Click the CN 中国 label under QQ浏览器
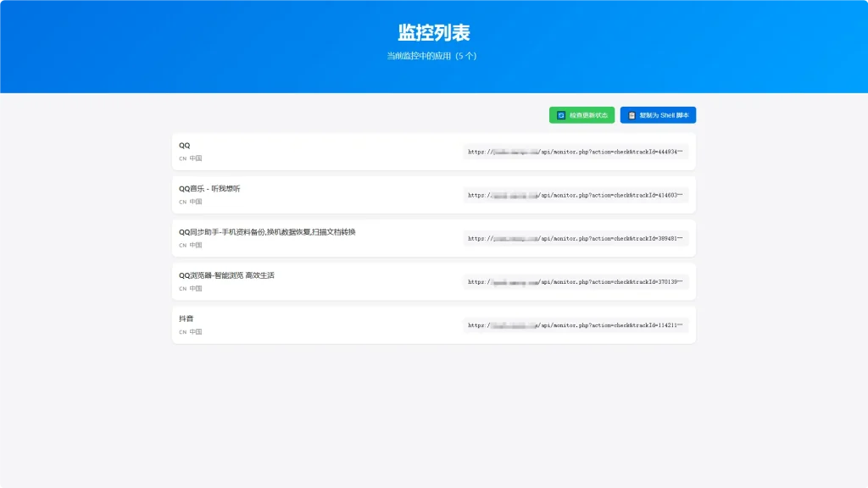Screen dimensions: 868x488 [x=191, y=288]
